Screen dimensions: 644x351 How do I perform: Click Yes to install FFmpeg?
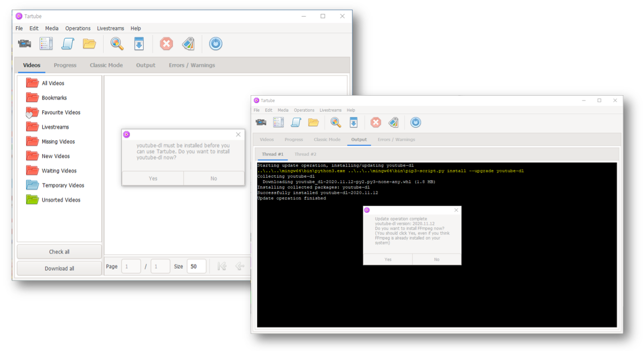[x=388, y=260]
